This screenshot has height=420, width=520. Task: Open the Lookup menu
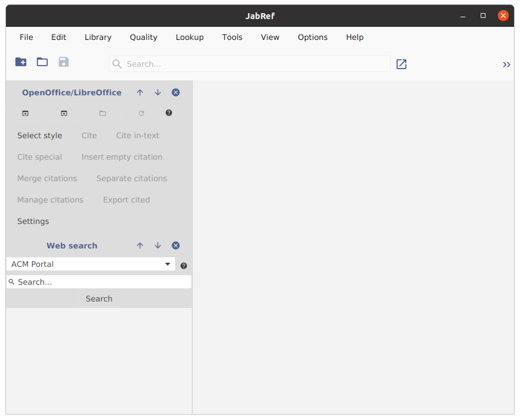[x=189, y=37]
